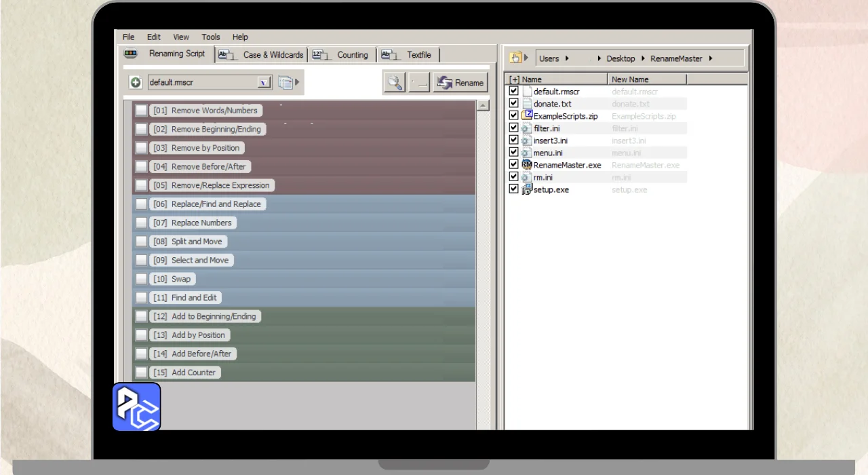Click the gear file icon of filter.ini
Screen dimensions: 868x475
(x=527, y=128)
